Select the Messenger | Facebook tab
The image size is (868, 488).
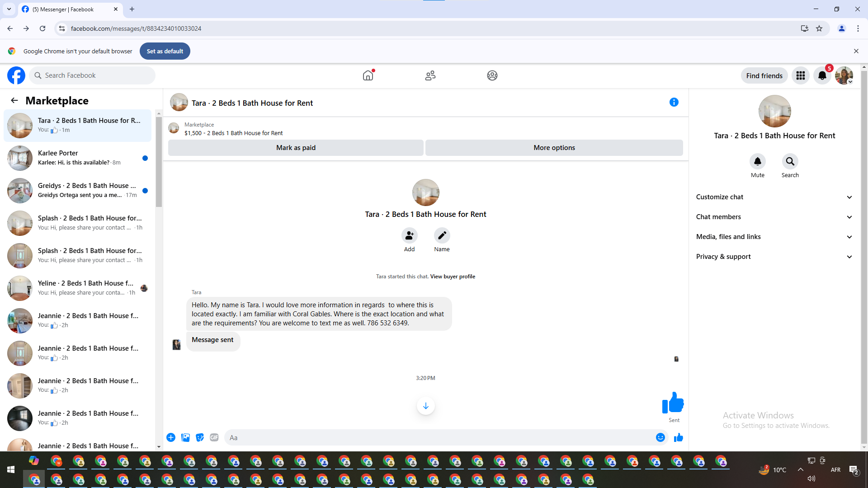click(x=70, y=9)
